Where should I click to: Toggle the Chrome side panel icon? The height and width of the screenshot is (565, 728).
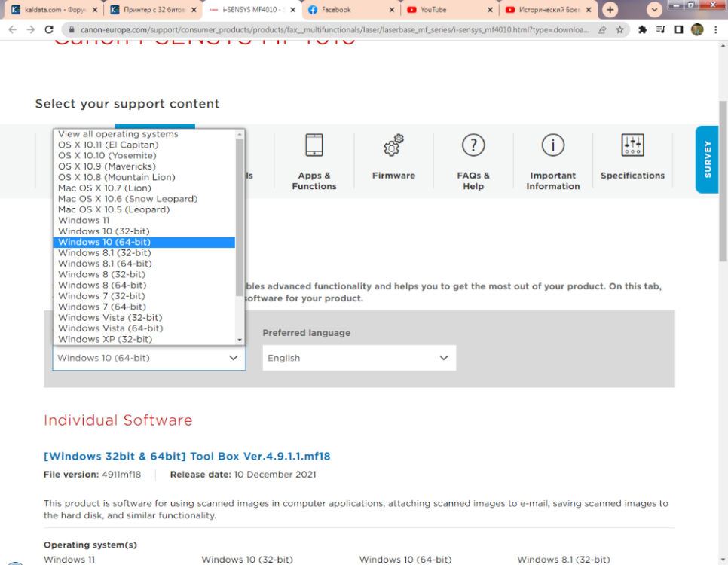tap(679, 29)
